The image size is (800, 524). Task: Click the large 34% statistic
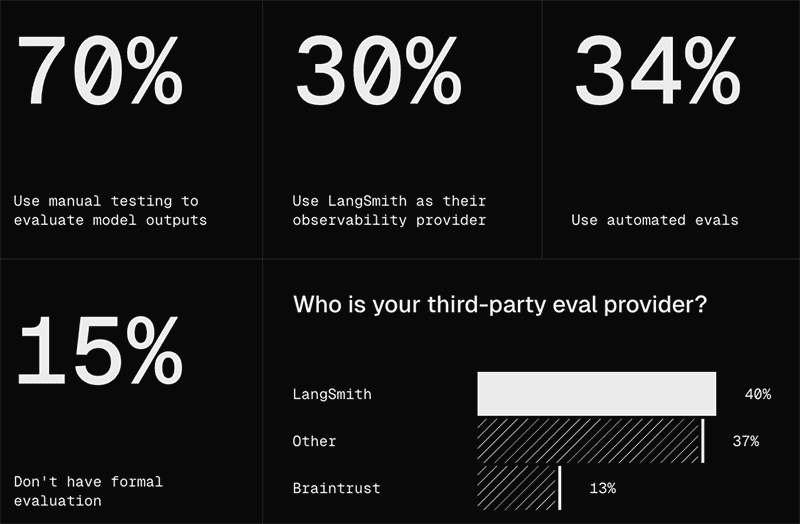click(x=658, y=70)
